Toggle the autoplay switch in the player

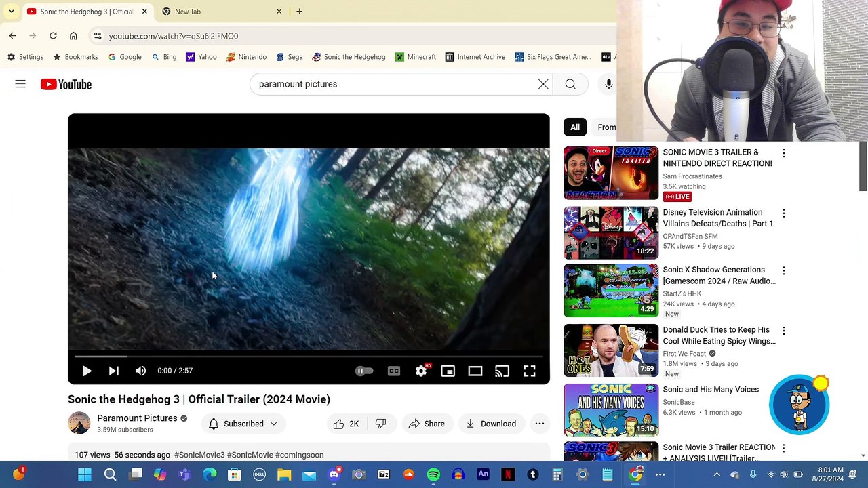pyautogui.click(x=364, y=371)
